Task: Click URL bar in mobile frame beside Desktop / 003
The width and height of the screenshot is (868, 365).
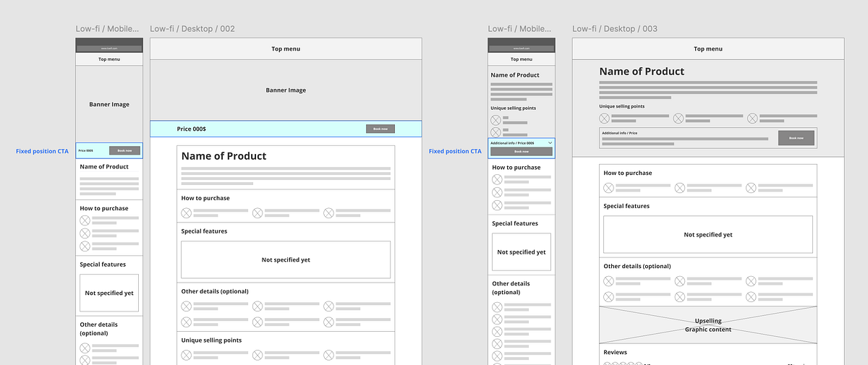Action: [522, 48]
